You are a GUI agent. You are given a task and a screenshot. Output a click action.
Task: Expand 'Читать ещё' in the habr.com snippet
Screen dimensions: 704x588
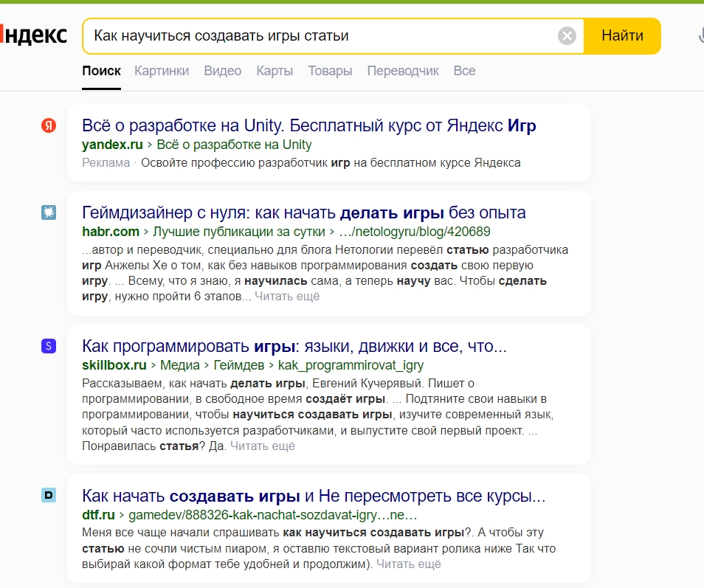pos(287,297)
